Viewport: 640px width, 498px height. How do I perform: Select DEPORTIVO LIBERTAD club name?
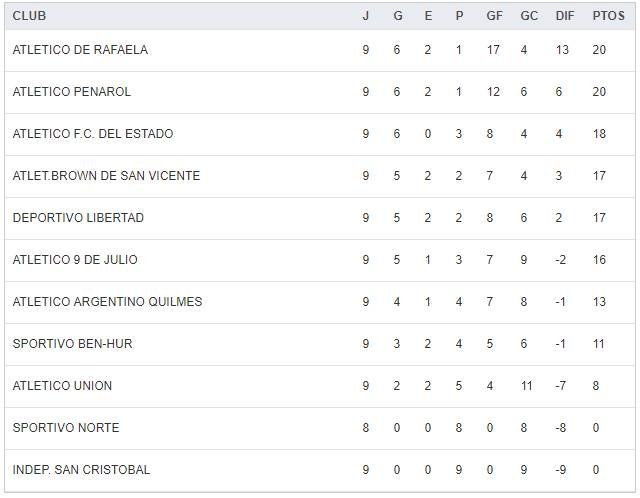click(78, 218)
